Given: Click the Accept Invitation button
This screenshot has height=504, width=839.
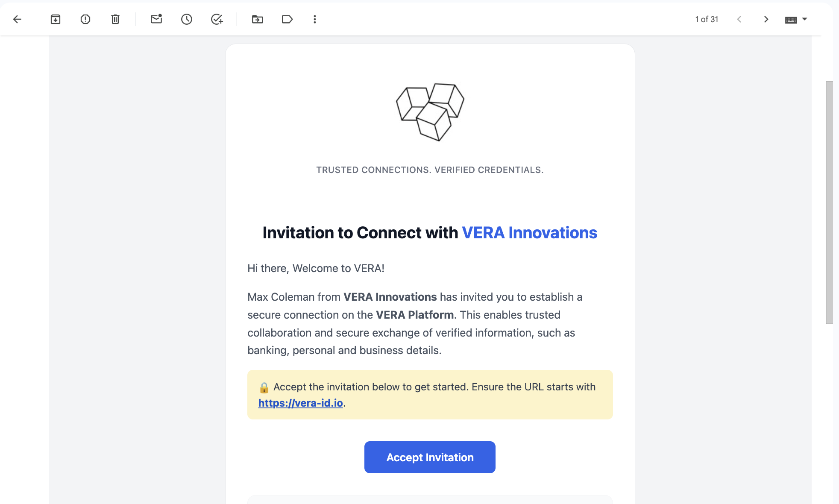Looking at the screenshot, I should pyautogui.click(x=429, y=457).
